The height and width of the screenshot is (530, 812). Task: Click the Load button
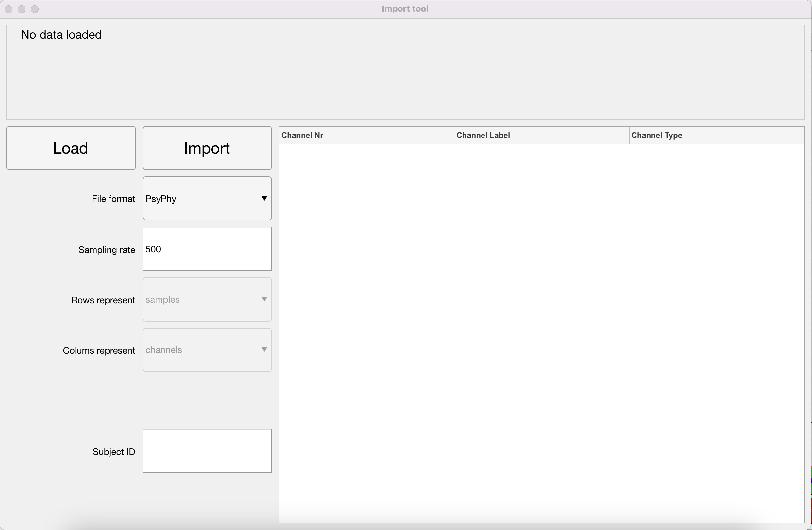(x=71, y=148)
